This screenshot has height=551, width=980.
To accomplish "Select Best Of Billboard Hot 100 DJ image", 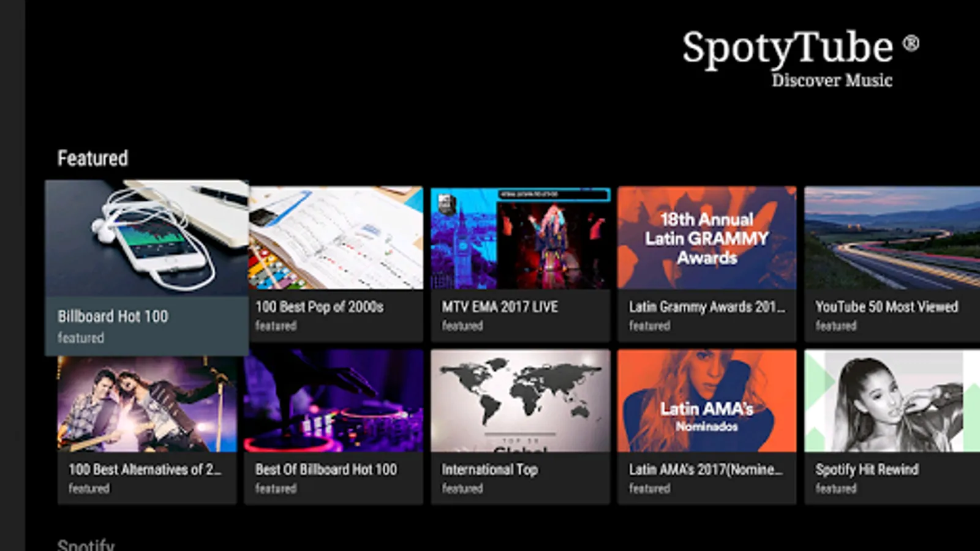I will 334,401.
